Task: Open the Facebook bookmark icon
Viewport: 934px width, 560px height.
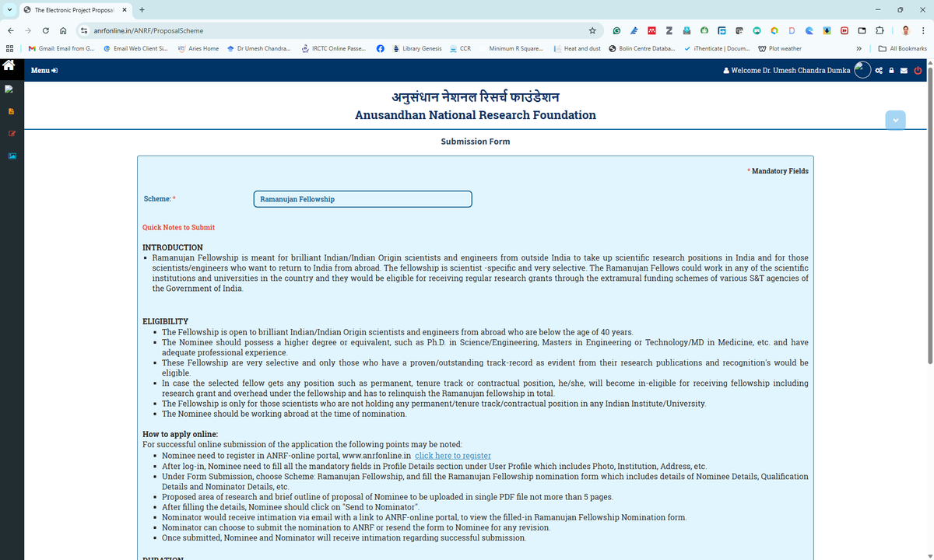Action: pos(381,48)
